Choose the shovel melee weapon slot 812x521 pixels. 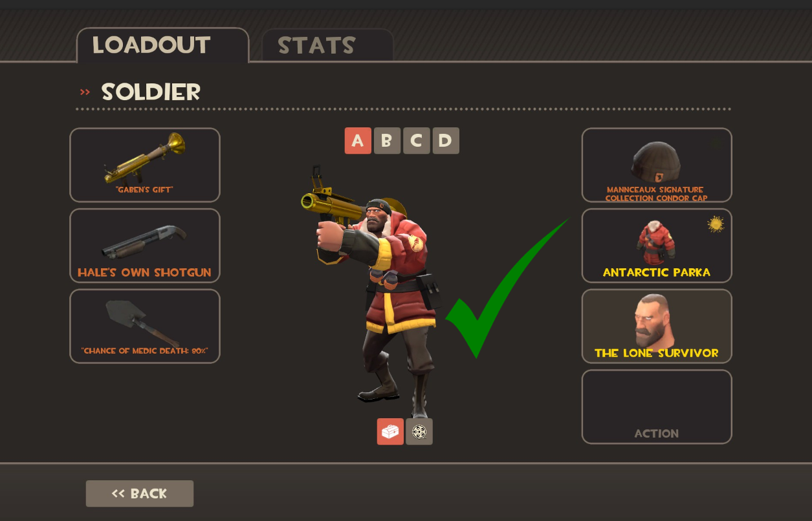click(145, 326)
